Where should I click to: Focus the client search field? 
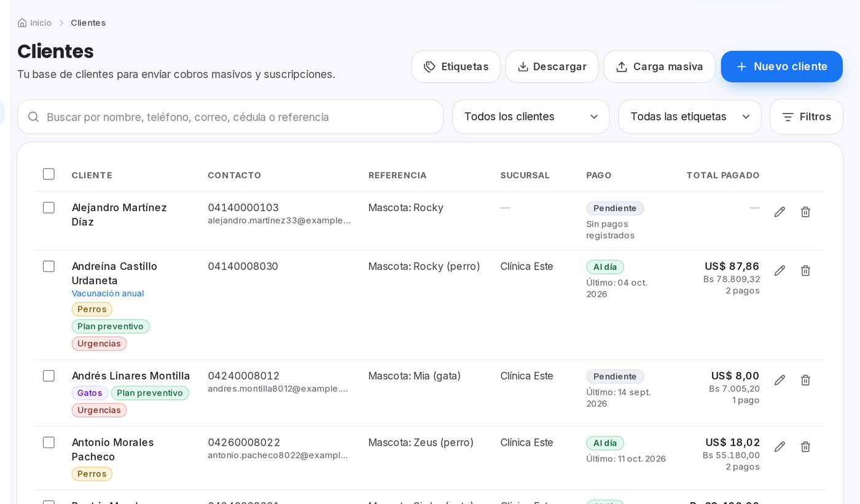coord(230,117)
